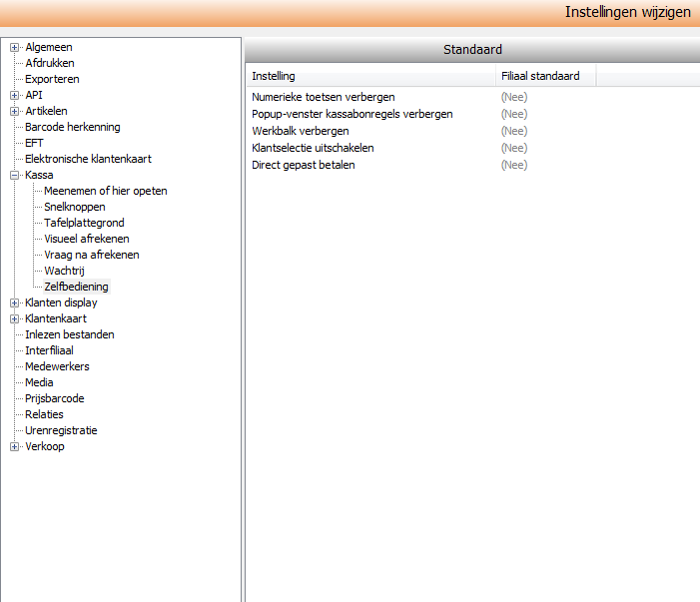Select the Klantenkaart tree item
Screen dimensions: 700x602
click(x=56, y=318)
